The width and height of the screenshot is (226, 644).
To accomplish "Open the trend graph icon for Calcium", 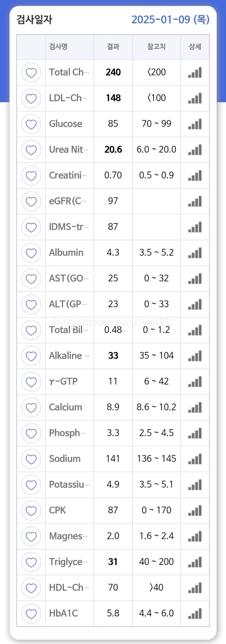I will 195,407.
